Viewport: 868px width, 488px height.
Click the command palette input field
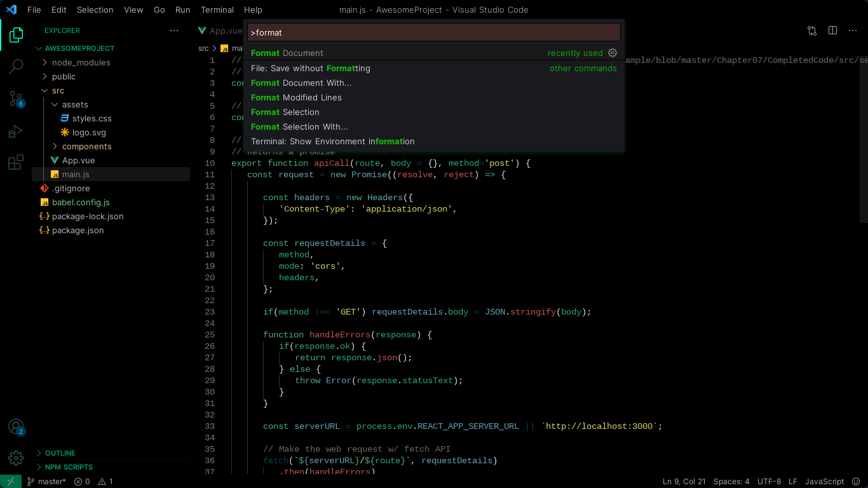click(434, 32)
